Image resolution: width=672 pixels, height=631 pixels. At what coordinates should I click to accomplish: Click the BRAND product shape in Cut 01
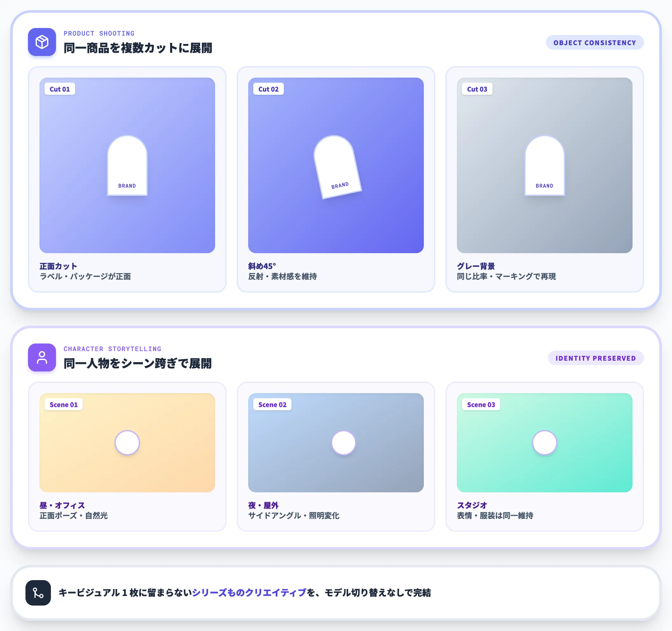click(127, 165)
